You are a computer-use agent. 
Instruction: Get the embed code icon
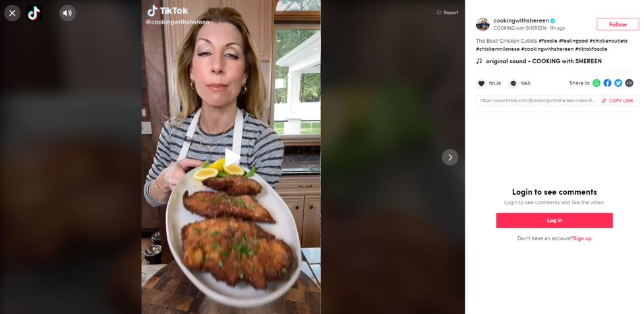click(629, 83)
